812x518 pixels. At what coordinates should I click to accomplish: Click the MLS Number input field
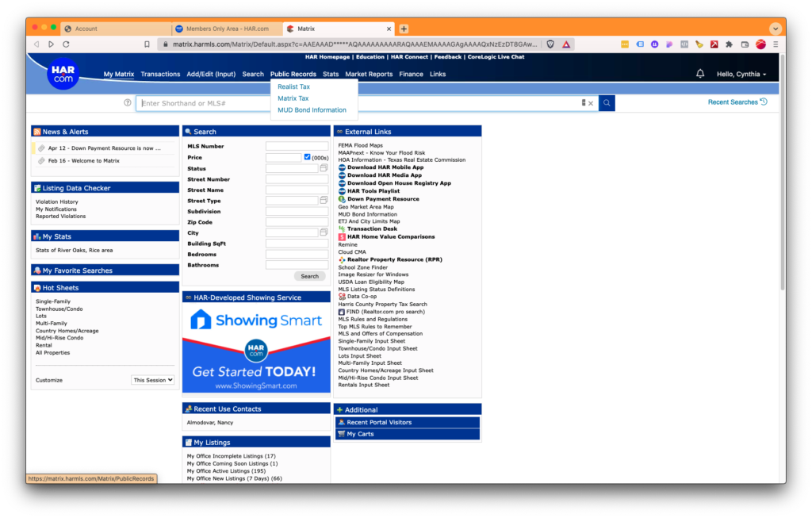point(297,147)
